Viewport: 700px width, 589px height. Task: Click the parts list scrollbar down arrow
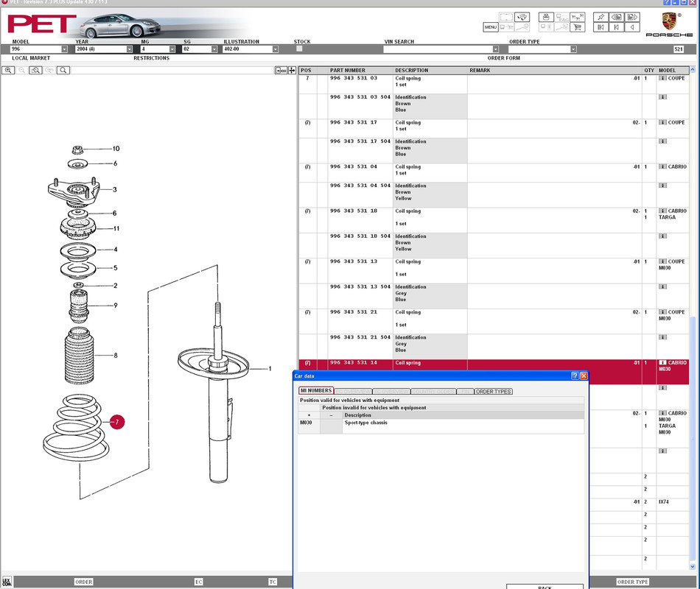(693, 567)
